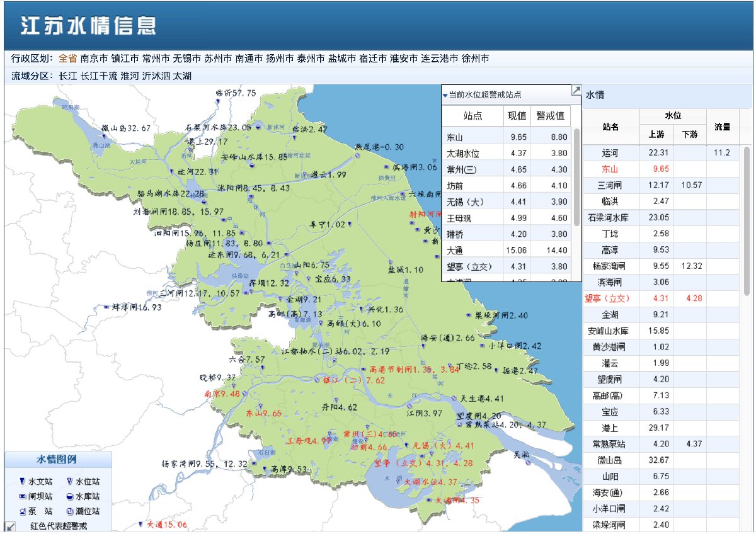Click the 梁垛河闸 station marker on map

point(468,315)
